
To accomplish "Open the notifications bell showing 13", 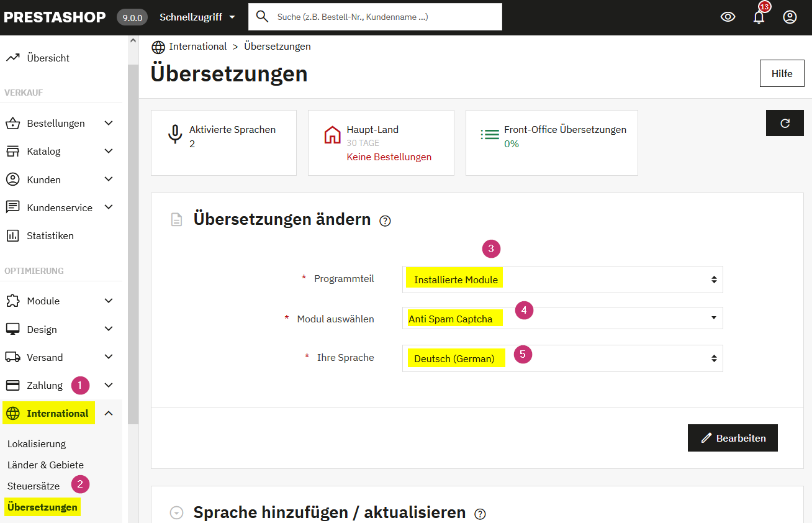I will [758, 18].
